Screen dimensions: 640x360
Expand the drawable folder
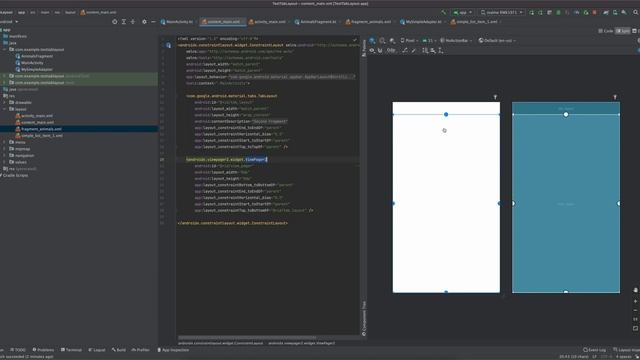(x=5, y=102)
